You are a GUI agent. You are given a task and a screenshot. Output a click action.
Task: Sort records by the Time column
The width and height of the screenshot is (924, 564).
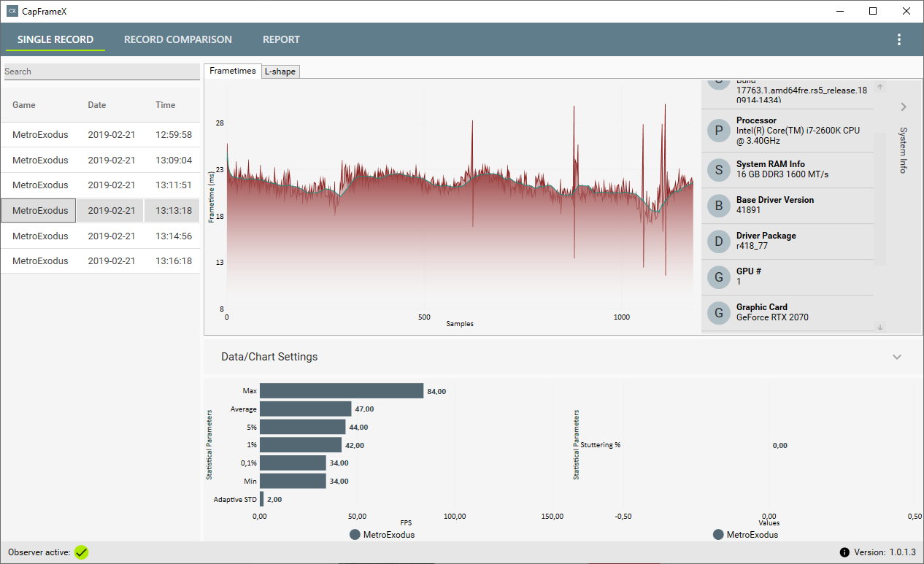click(x=166, y=105)
